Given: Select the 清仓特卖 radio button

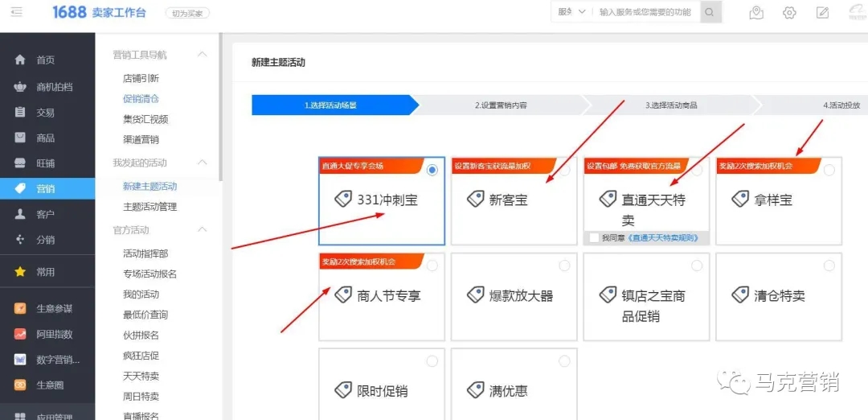Looking at the screenshot, I should coord(829,266).
